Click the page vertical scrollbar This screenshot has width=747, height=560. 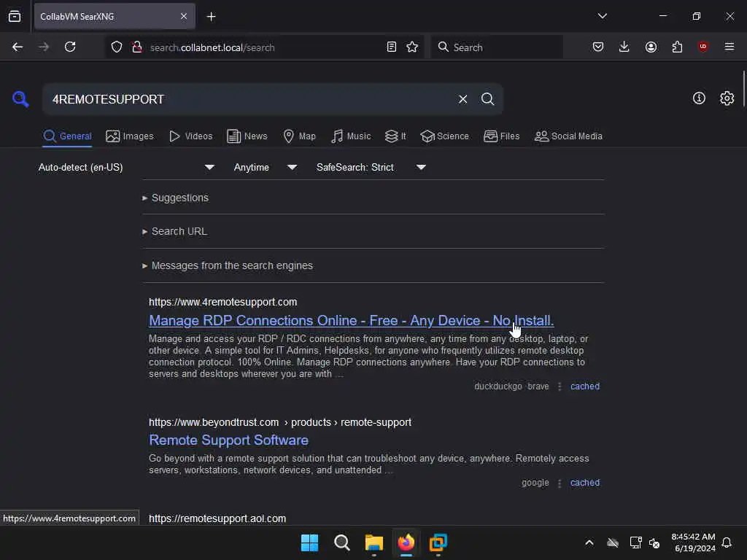pos(743,89)
